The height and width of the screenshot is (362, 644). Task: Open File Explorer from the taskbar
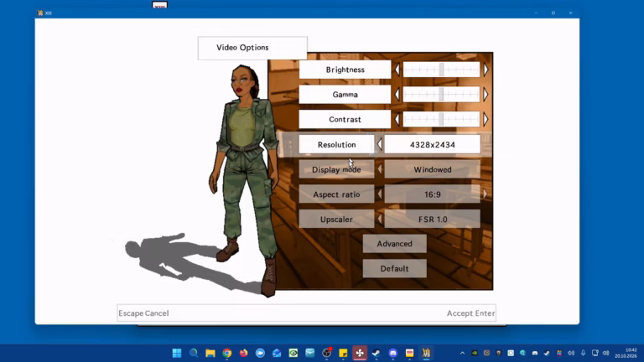point(210,353)
